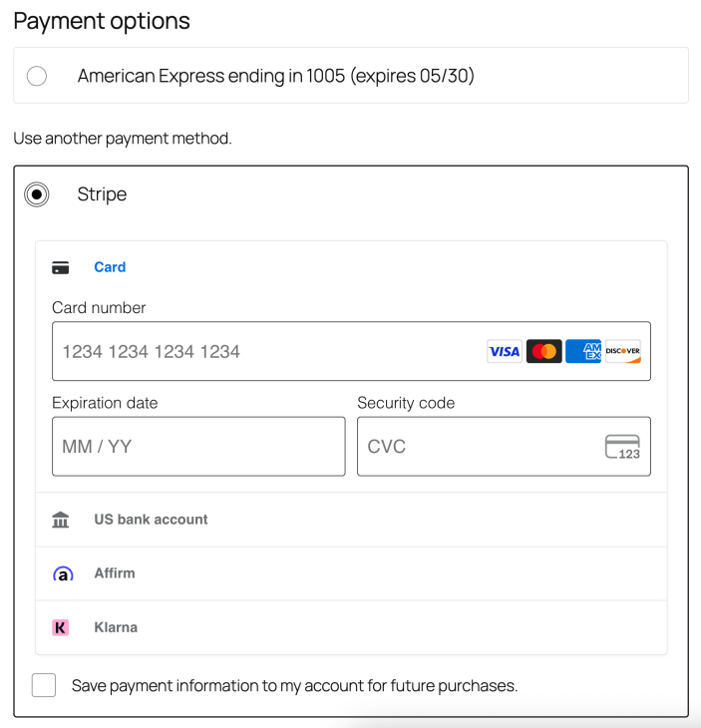Image resolution: width=701 pixels, height=728 pixels.
Task: Expand the Klarna payment option
Action: (x=351, y=627)
